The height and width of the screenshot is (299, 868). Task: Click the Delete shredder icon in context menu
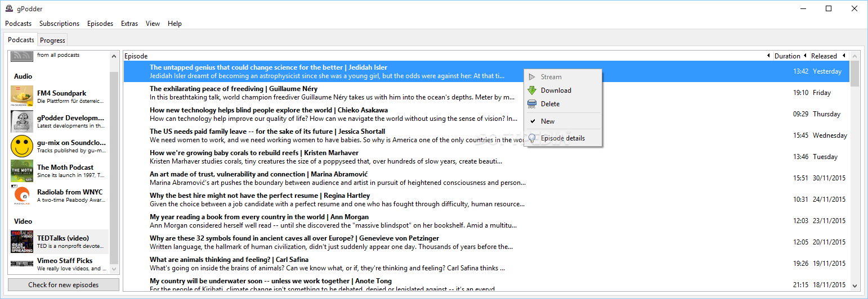[532, 104]
